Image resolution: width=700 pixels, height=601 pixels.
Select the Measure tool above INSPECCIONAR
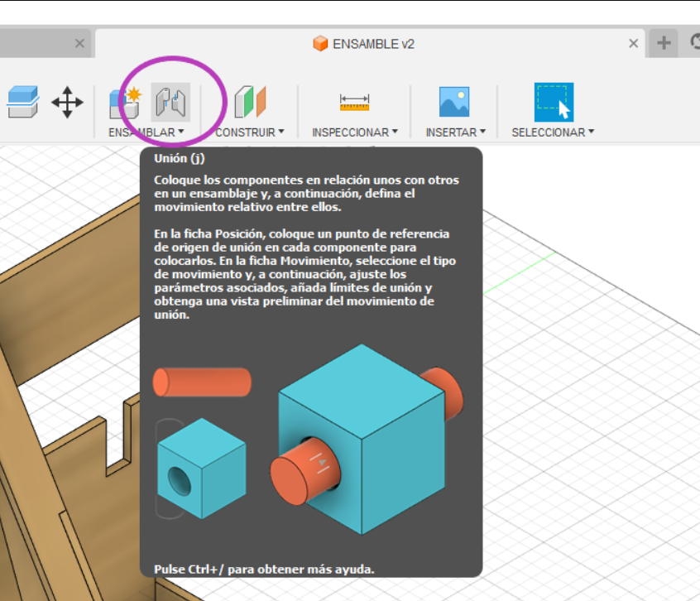click(x=354, y=101)
